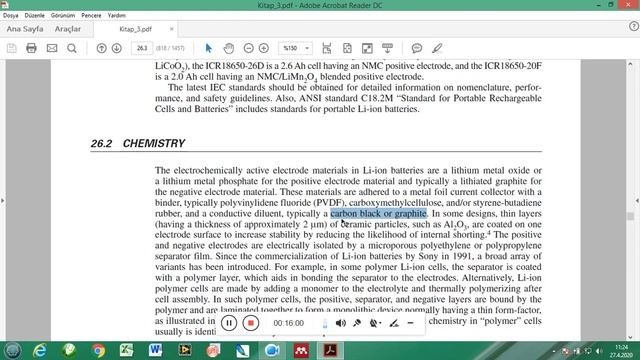Viewport: 640px width, 360px height.
Task: Open recorder webcam disabled dropdown
Action: pos(375,323)
